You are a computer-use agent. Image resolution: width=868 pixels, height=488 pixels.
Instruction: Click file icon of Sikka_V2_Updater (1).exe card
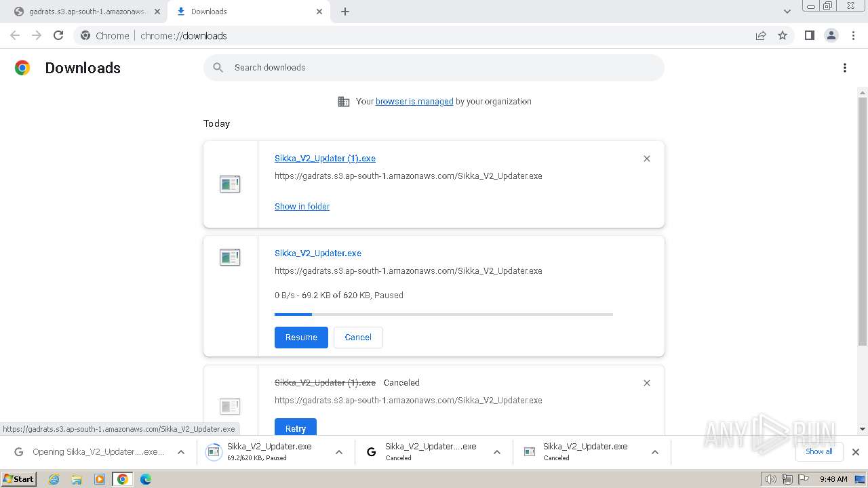click(x=230, y=184)
